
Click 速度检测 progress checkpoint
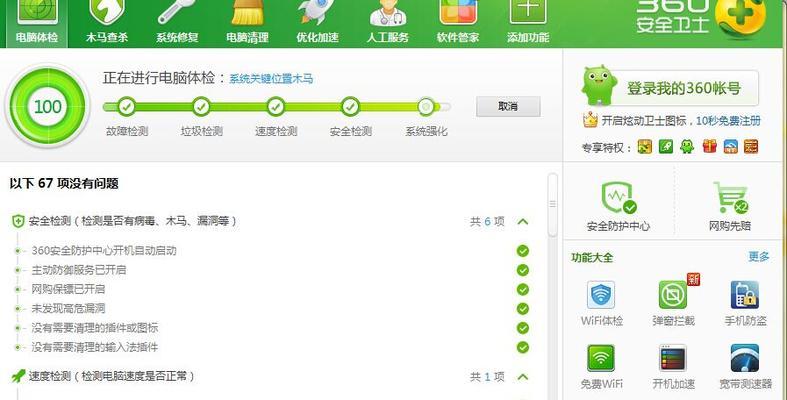click(x=276, y=106)
